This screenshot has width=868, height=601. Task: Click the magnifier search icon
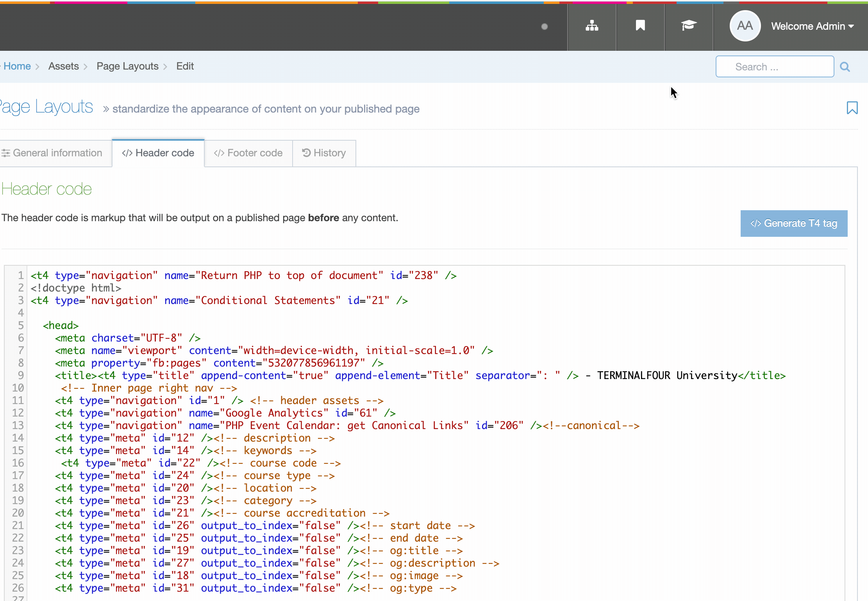[x=845, y=67]
